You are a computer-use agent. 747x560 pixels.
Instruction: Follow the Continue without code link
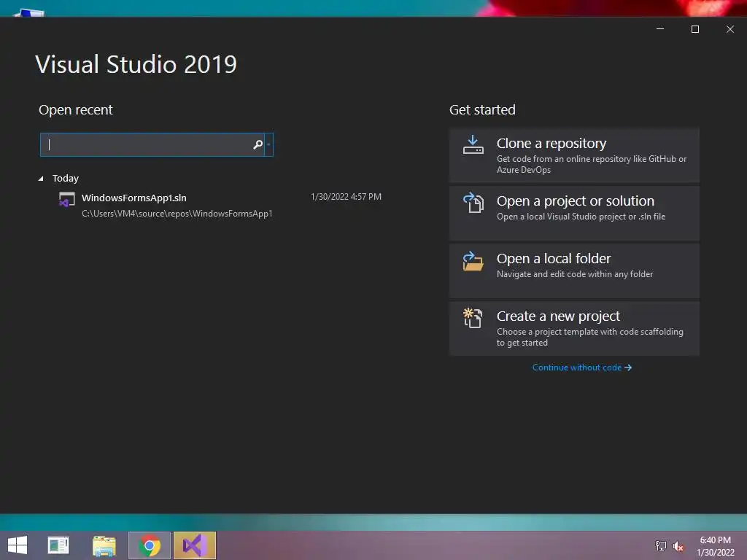pyautogui.click(x=582, y=367)
